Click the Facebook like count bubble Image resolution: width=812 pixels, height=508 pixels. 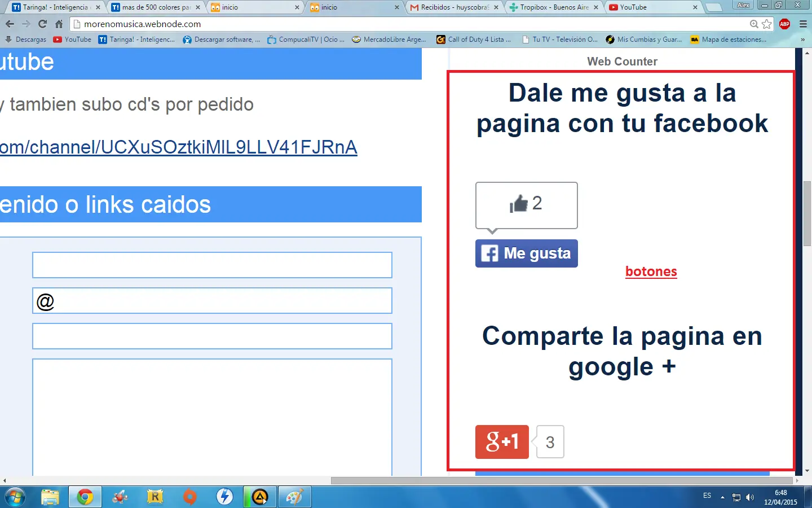pyautogui.click(x=527, y=205)
